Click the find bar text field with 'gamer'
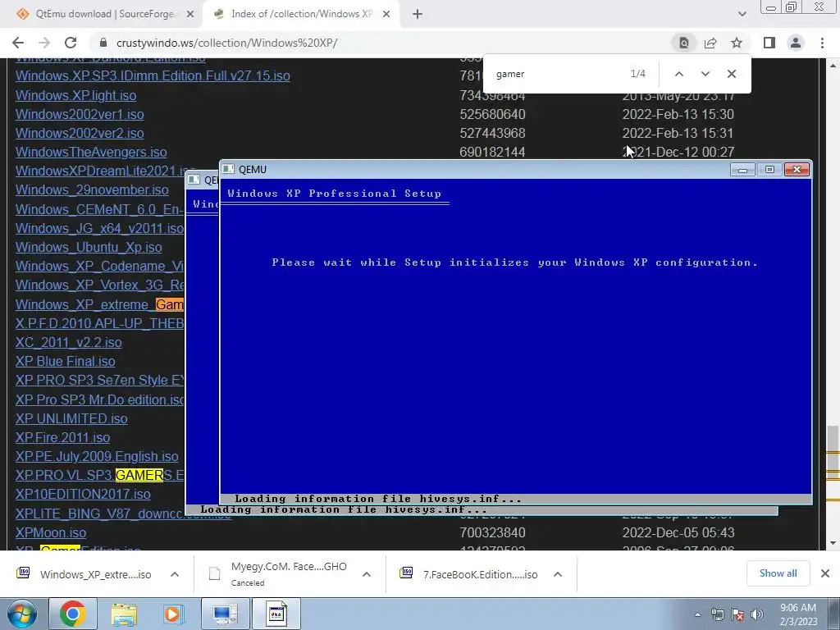 tap(557, 74)
